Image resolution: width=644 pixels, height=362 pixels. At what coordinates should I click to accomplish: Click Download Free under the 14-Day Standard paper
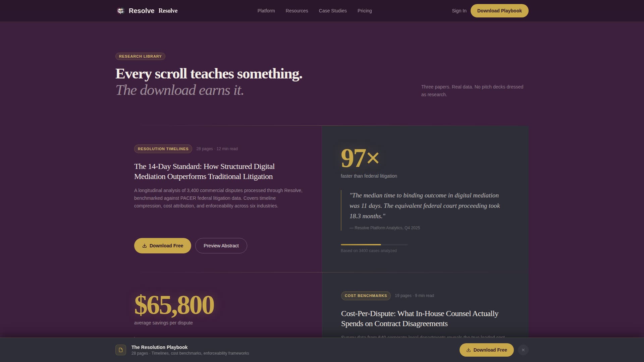tap(162, 246)
